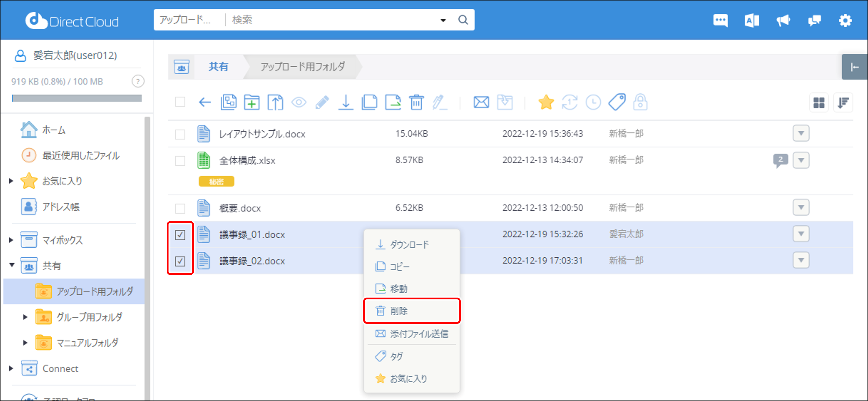The height and width of the screenshot is (401, 868).
Task: Select the download icon in the toolbar
Action: coord(346,102)
